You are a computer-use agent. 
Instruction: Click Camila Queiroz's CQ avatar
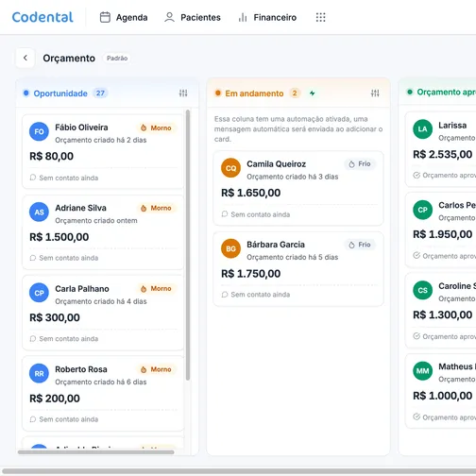click(x=230, y=168)
